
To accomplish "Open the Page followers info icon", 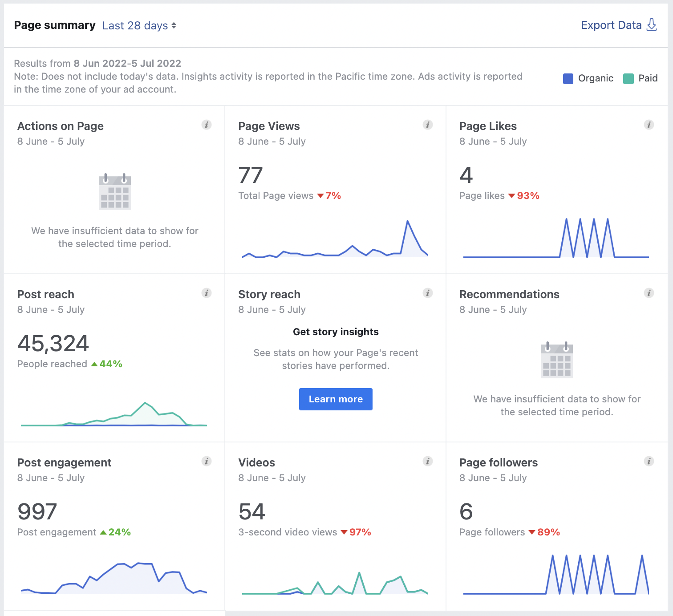I will click(x=649, y=461).
